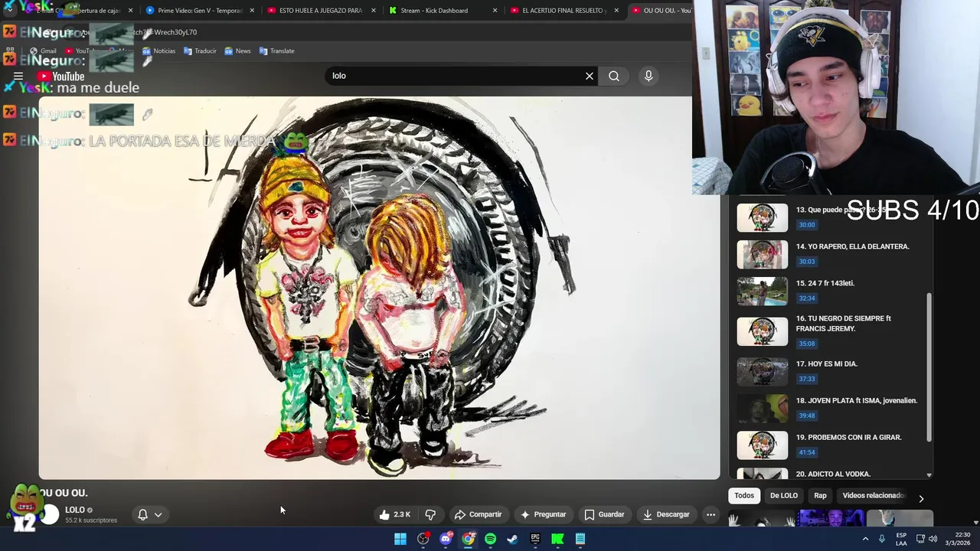Open the Traducir bookmark
Screen dimensions: 980x551
tap(200, 51)
